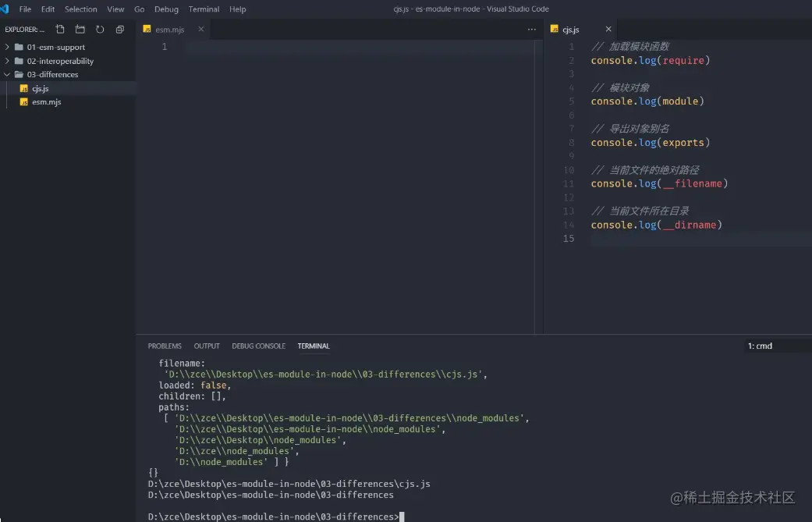Viewport: 812px width, 522px height.
Task: Open the DEBUG CONSOLE panel tab
Action: pyautogui.click(x=258, y=346)
